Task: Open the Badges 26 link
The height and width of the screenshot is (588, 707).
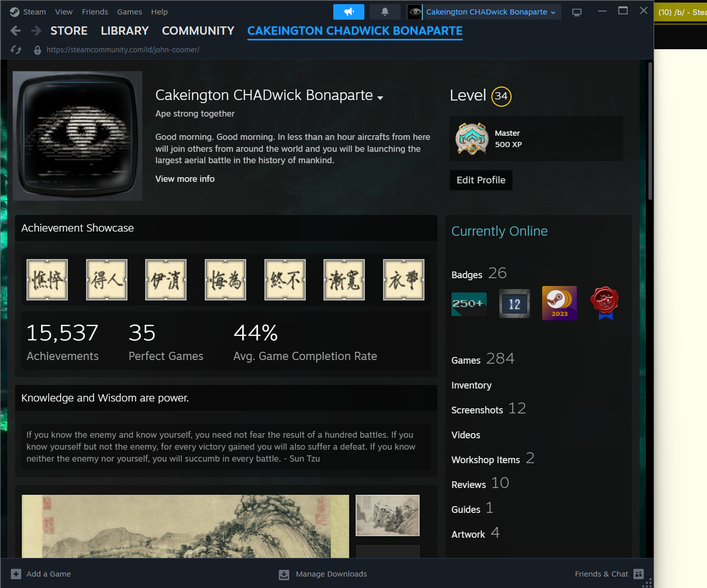Action: point(479,274)
